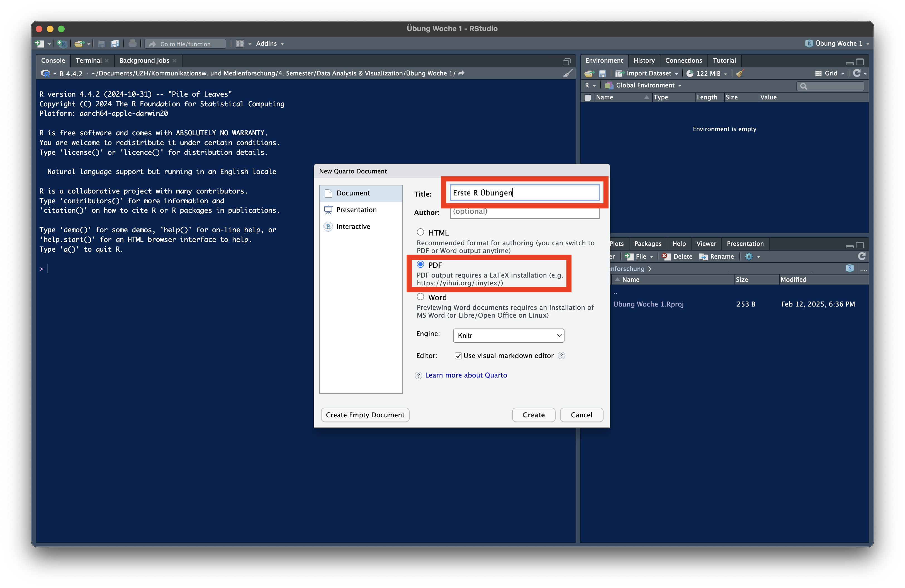The width and height of the screenshot is (905, 588).
Task: Click the Create a project icon
Action: (x=62, y=44)
